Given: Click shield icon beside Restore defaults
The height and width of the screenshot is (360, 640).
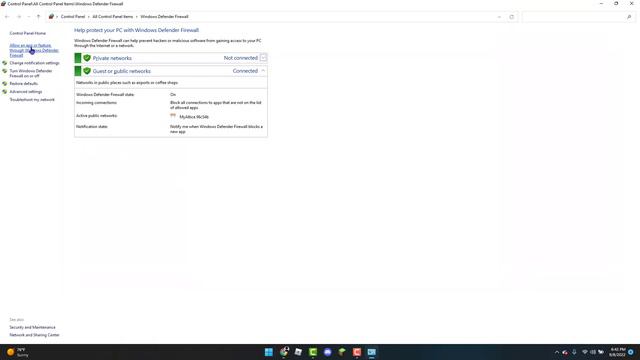Looking at the screenshot, I should [x=4, y=84].
